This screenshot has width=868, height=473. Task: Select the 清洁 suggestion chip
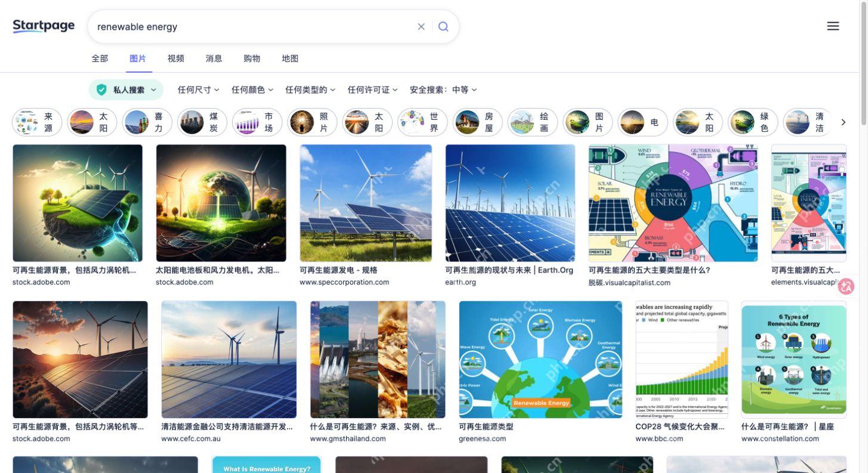click(807, 122)
